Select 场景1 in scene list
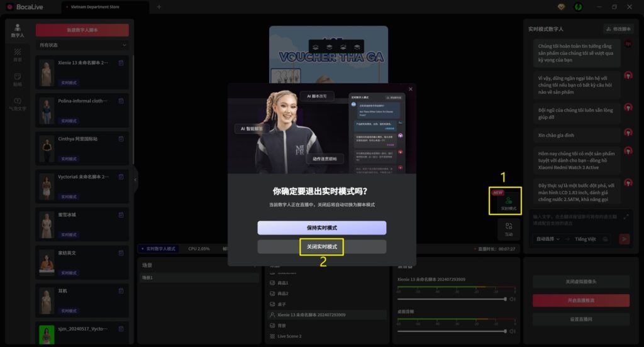644x347 pixels. tap(199, 278)
